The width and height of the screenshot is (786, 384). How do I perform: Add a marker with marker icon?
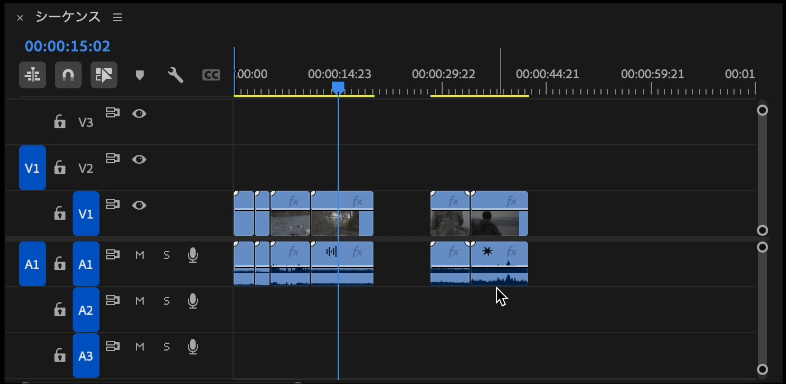click(x=140, y=75)
